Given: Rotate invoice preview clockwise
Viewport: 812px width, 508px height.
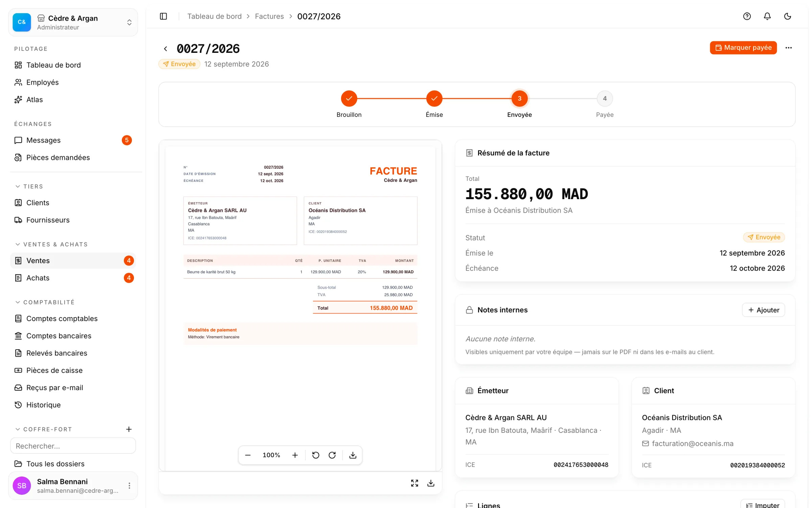Looking at the screenshot, I should pos(332,455).
